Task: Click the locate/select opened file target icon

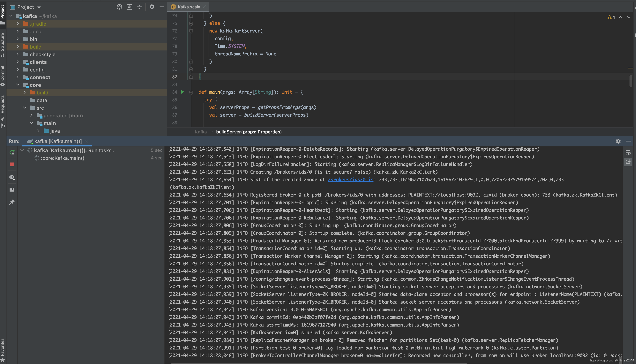Action: pyautogui.click(x=119, y=7)
